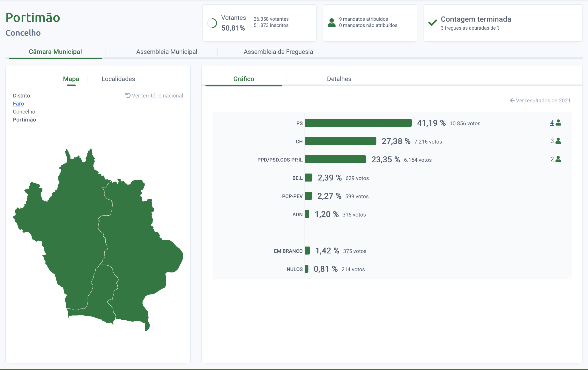Click person icon in PPD/PSD.CDS-PP.IL row
Image resolution: width=588 pixels, height=370 pixels.
tap(558, 159)
